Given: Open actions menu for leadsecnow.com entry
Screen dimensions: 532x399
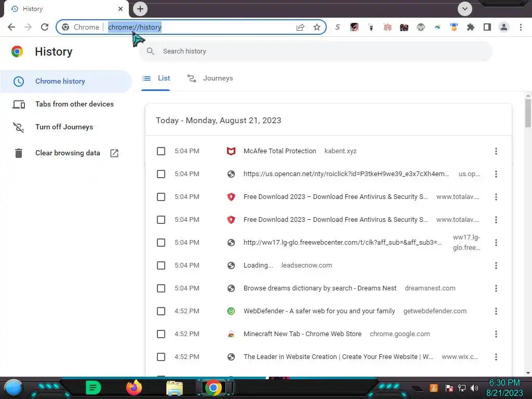Looking at the screenshot, I should [x=496, y=265].
